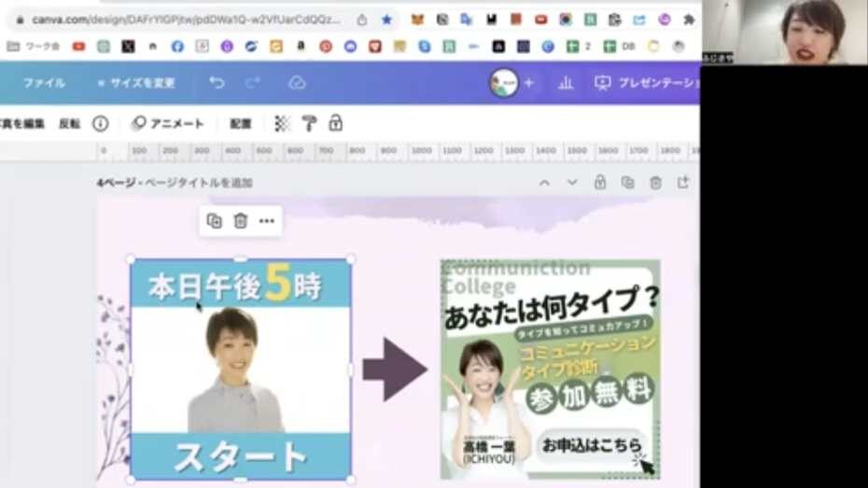Click the アニメート button
868x488 pixels.
click(168, 123)
